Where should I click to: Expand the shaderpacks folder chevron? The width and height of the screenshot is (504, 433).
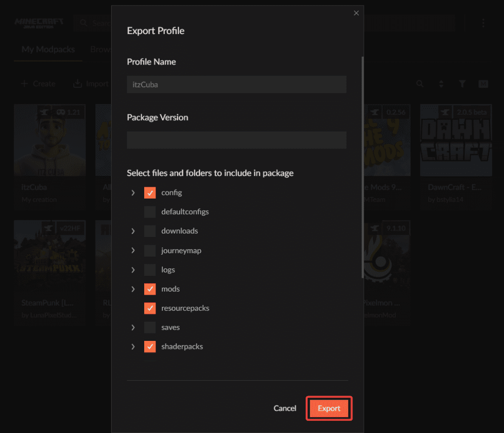pos(133,346)
